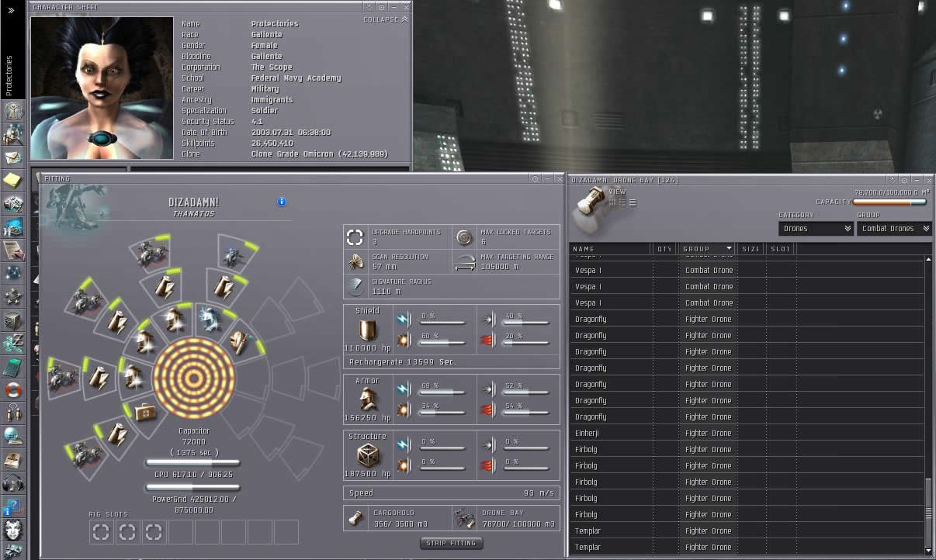Click the Armor hitpoints icon
Image resolution: width=936 pixels, height=560 pixels.
point(368,399)
